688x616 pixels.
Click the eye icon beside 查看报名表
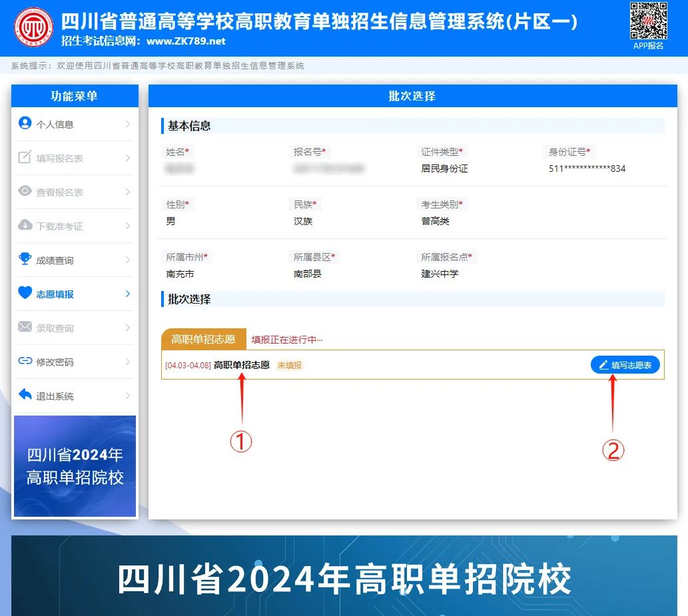click(x=25, y=191)
